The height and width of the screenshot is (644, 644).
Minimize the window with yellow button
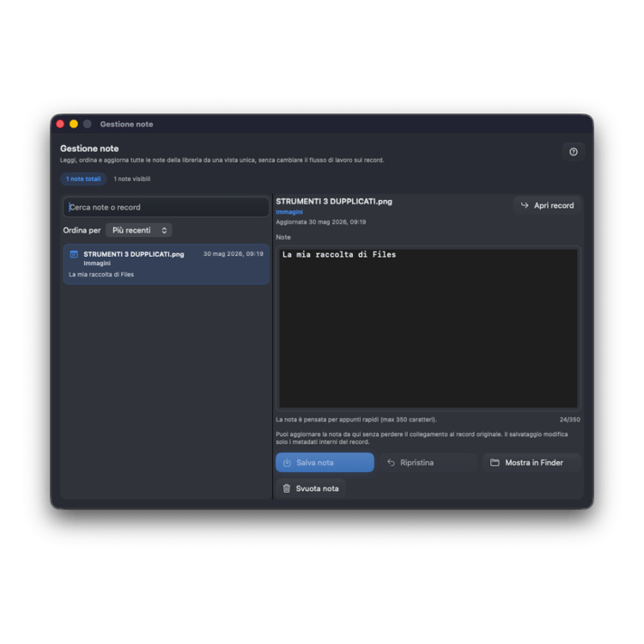pos(74,124)
